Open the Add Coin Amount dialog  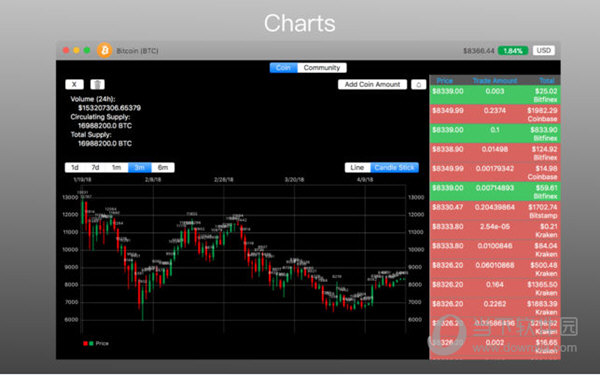click(x=372, y=85)
